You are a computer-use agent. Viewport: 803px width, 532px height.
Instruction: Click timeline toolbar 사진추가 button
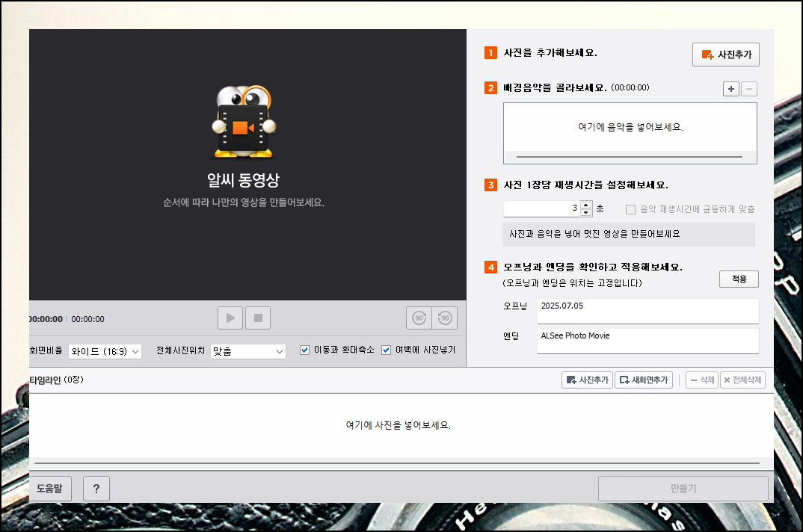[588, 380]
